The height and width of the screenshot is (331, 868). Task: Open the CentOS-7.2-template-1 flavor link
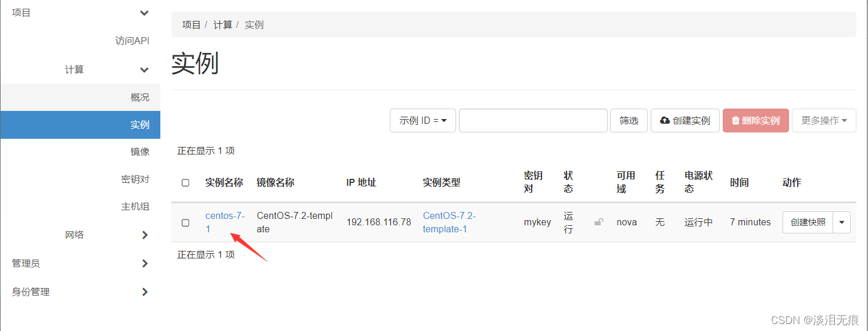[449, 222]
